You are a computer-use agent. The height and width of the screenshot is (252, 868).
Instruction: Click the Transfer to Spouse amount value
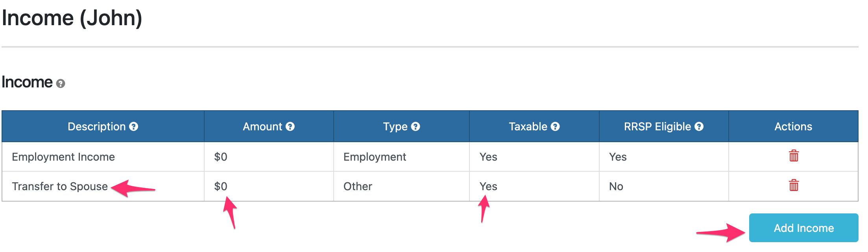pyautogui.click(x=221, y=186)
